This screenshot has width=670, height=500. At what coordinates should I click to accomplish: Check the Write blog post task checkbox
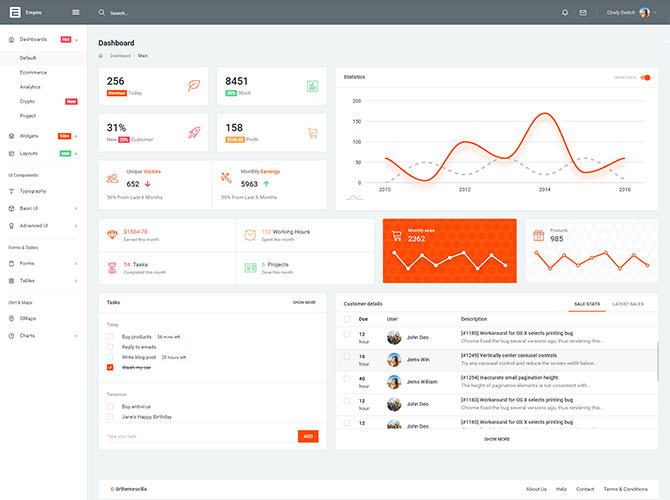point(110,357)
